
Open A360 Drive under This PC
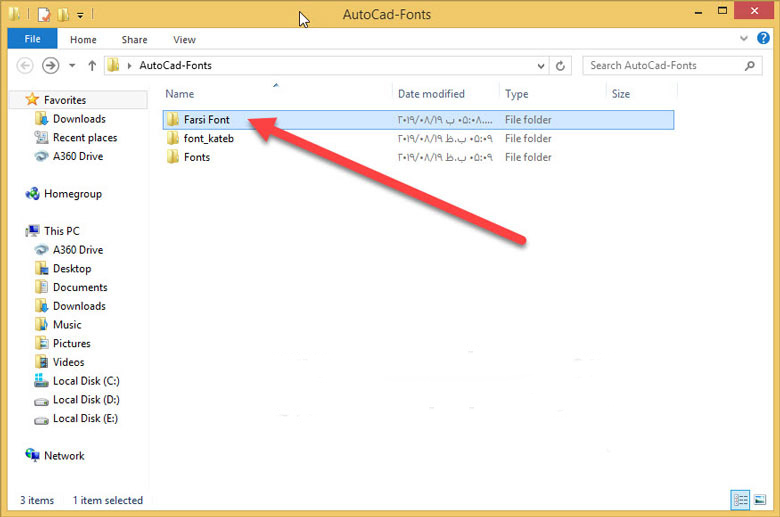[78, 250]
